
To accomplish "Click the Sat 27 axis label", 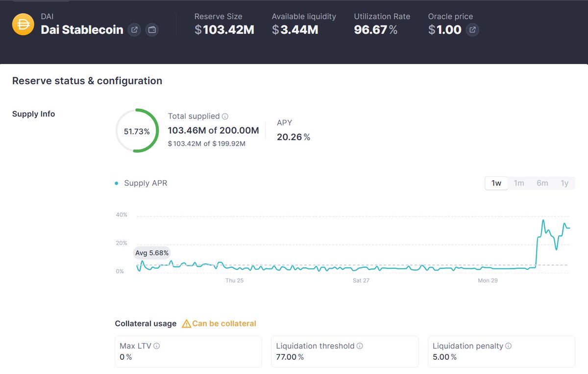I will coord(361,280).
